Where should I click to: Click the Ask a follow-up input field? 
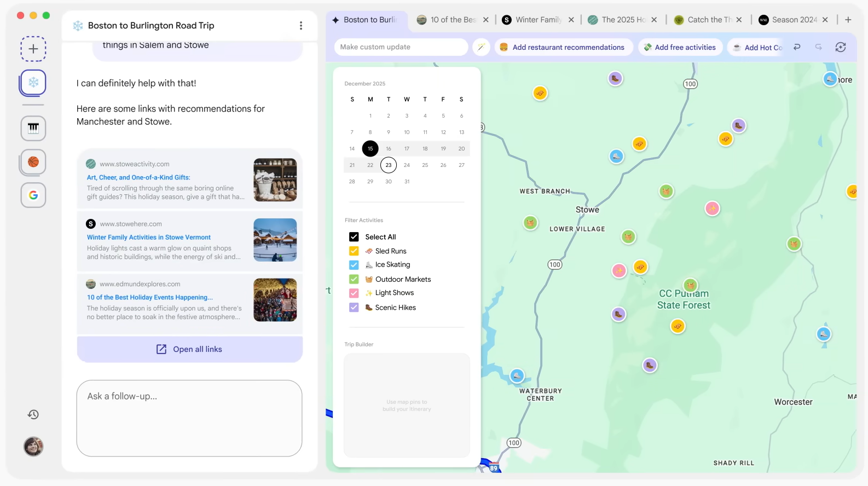[x=189, y=418]
